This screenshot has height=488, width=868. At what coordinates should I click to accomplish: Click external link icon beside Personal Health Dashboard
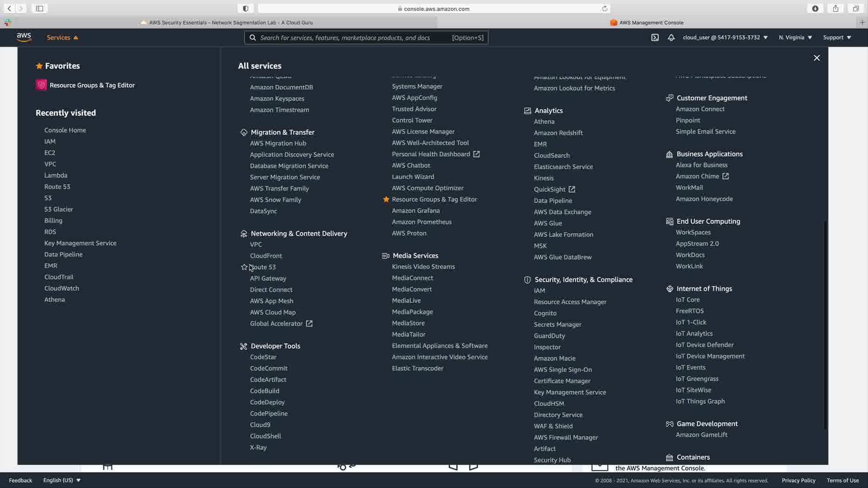coord(476,154)
